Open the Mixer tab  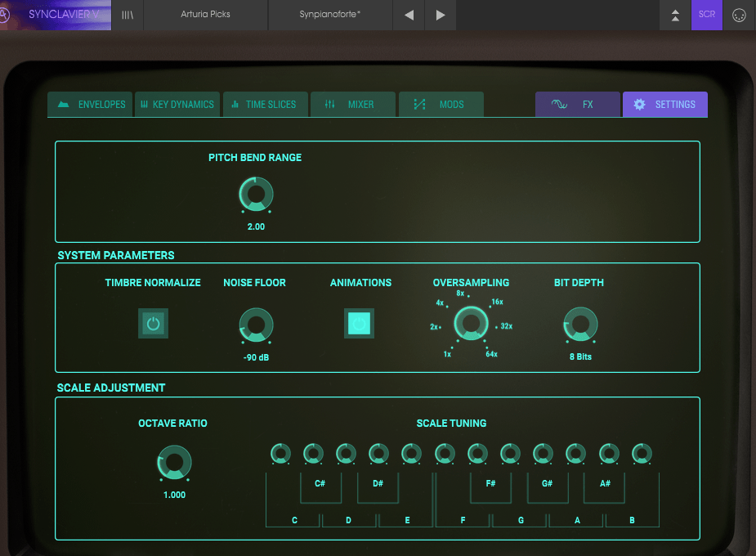tap(353, 104)
